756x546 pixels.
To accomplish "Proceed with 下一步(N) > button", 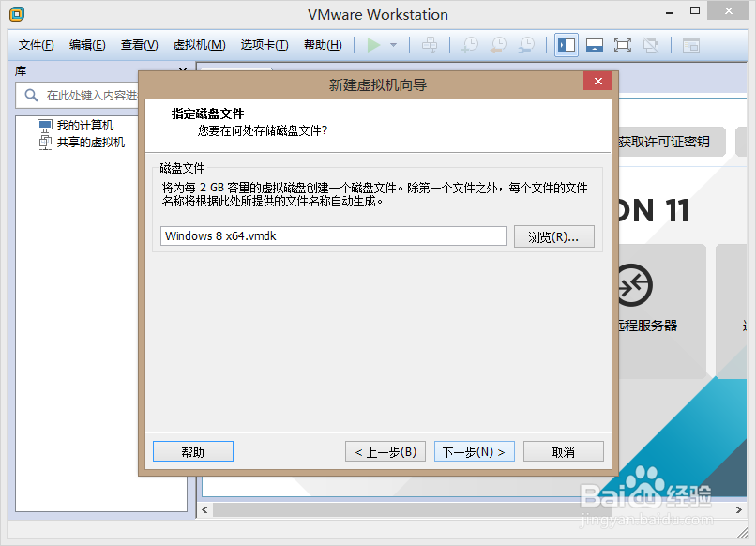I will 475,451.
